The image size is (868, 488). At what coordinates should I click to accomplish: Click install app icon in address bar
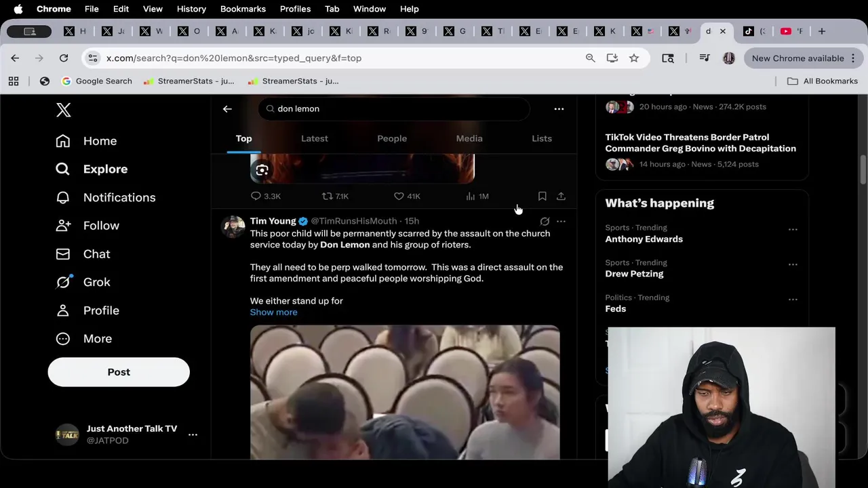pyautogui.click(x=612, y=58)
